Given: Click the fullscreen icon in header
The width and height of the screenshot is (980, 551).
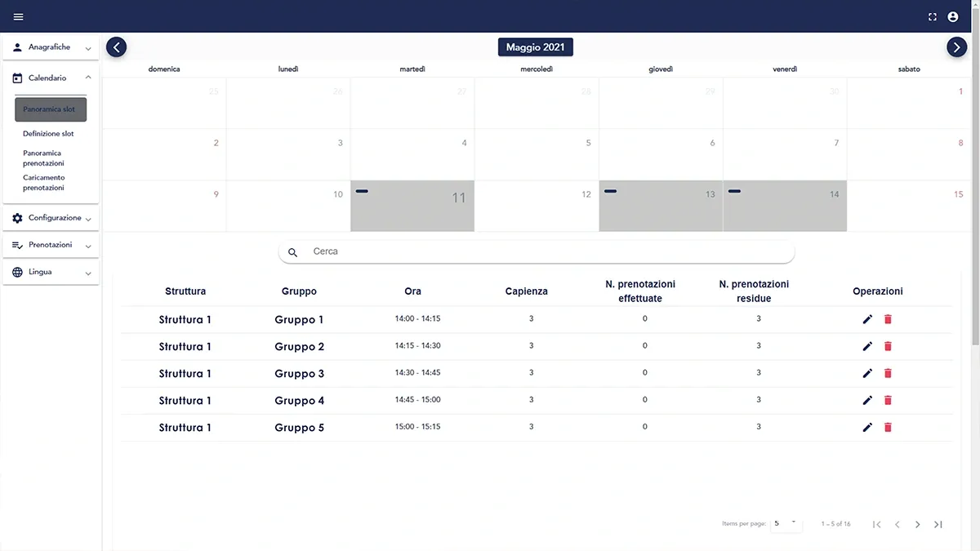Looking at the screenshot, I should point(933,16).
